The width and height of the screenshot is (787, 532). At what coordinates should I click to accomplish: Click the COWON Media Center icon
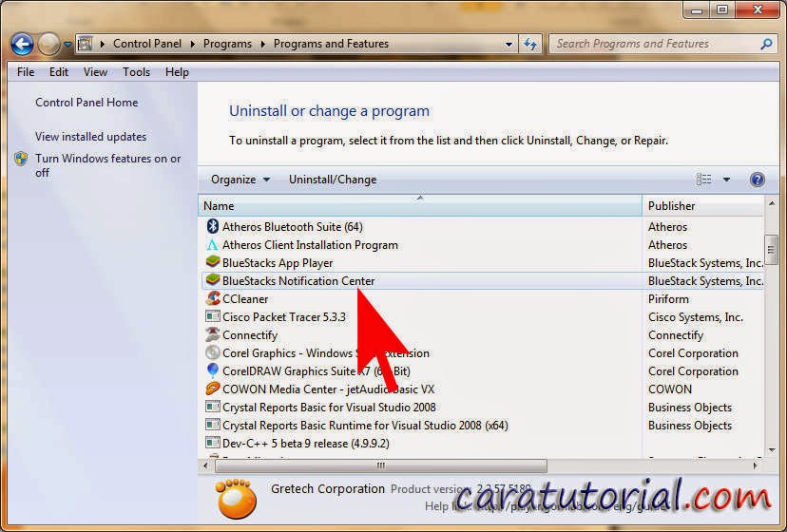pos(213,389)
